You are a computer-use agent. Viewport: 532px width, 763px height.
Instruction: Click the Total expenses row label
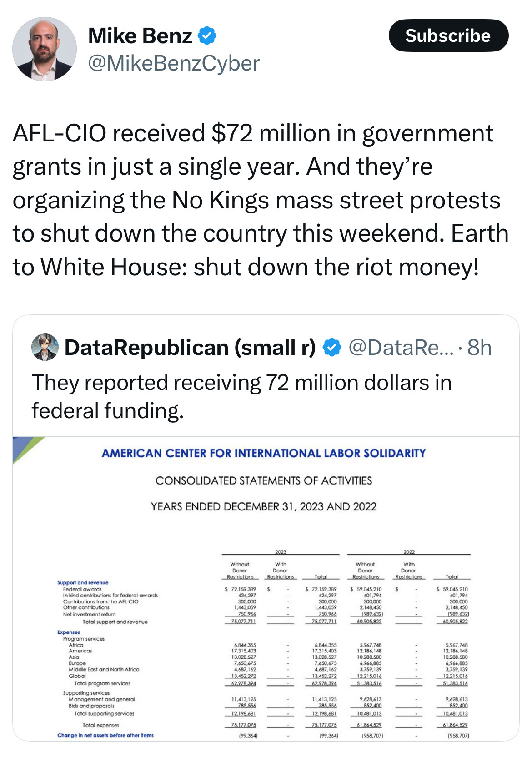[100, 725]
